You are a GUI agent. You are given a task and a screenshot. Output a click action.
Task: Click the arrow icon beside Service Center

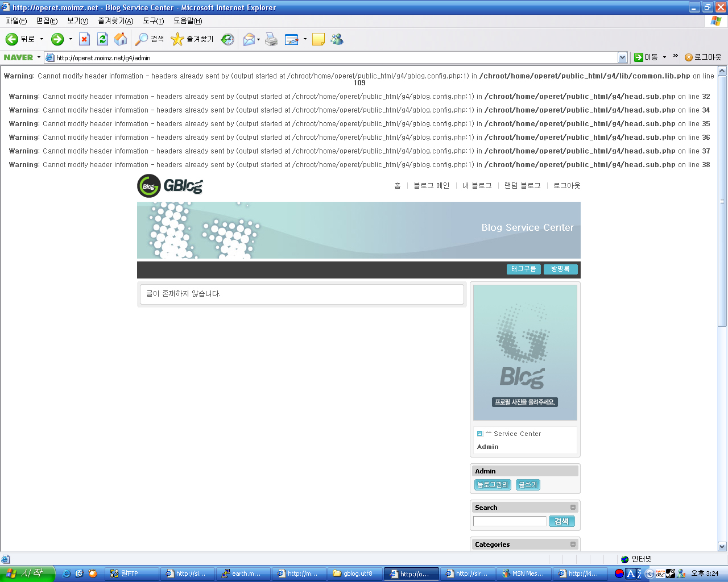pyautogui.click(x=479, y=434)
